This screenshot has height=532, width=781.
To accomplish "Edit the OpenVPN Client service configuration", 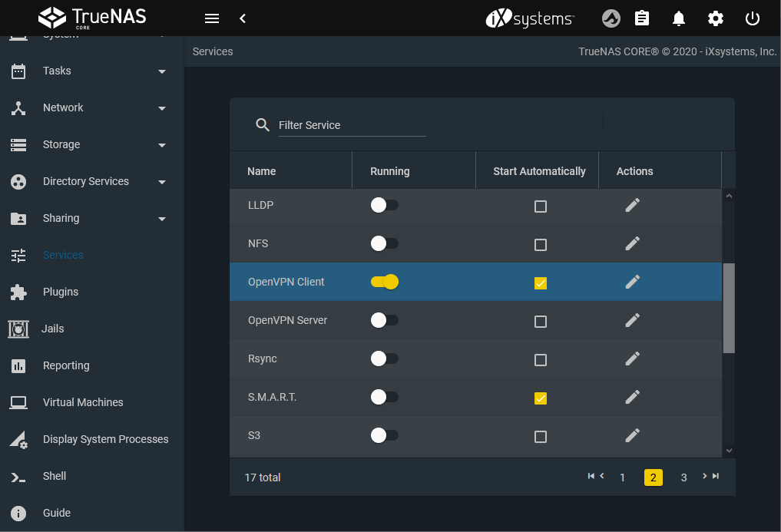I will click(x=632, y=282).
